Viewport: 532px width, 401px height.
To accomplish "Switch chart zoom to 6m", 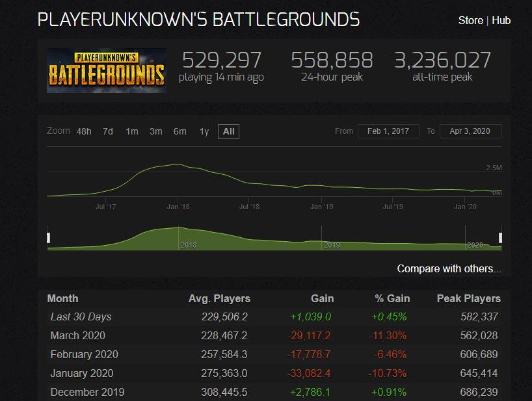I will pos(180,131).
